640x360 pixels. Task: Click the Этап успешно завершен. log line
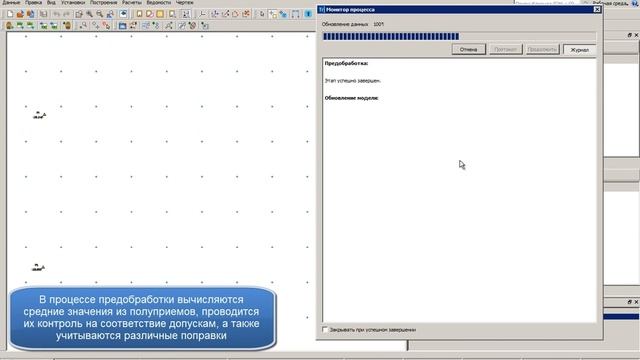point(353,81)
